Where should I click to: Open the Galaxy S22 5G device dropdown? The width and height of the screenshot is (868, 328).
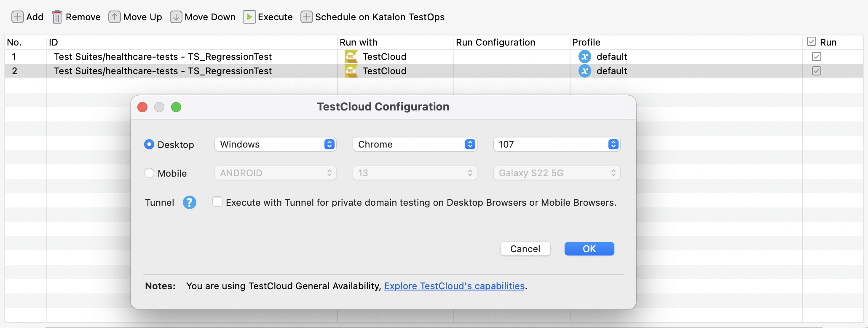point(557,173)
